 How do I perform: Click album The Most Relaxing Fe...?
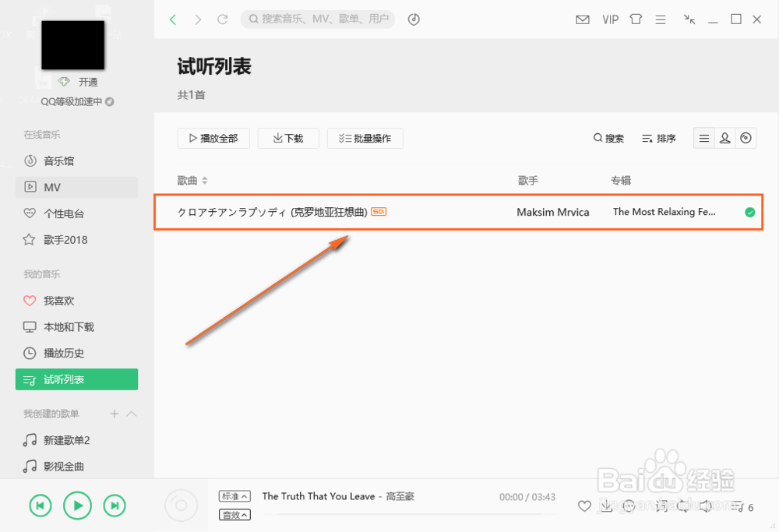point(664,212)
